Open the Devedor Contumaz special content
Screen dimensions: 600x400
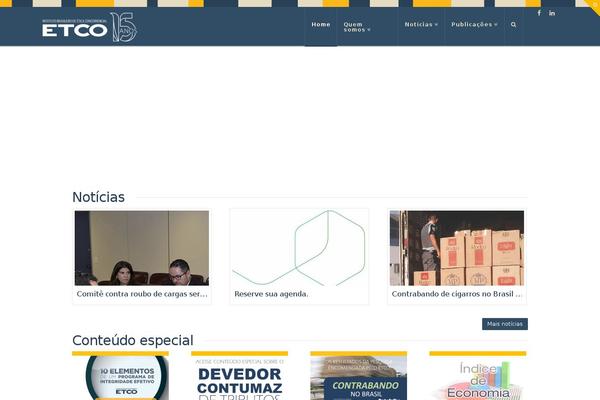[x=240, y=377]
